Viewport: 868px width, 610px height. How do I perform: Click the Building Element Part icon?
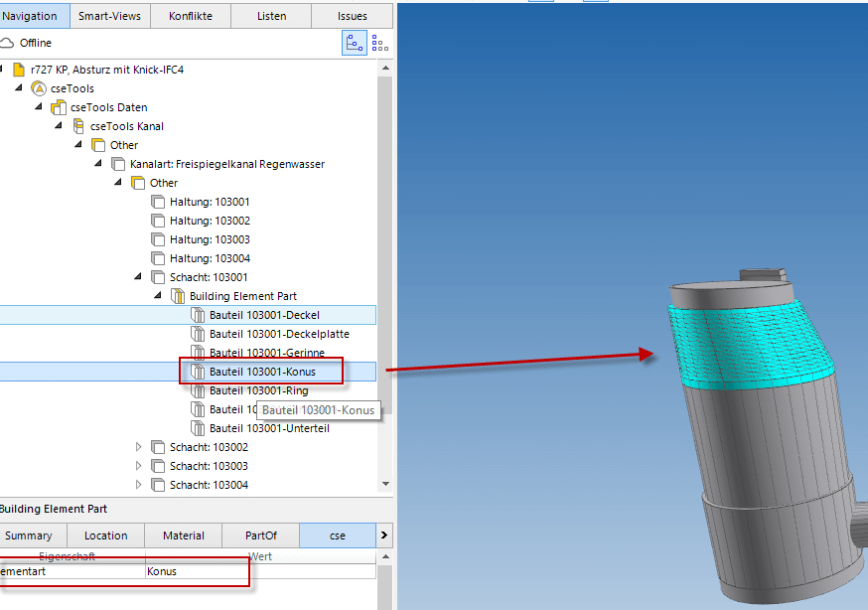coord(178,296)
